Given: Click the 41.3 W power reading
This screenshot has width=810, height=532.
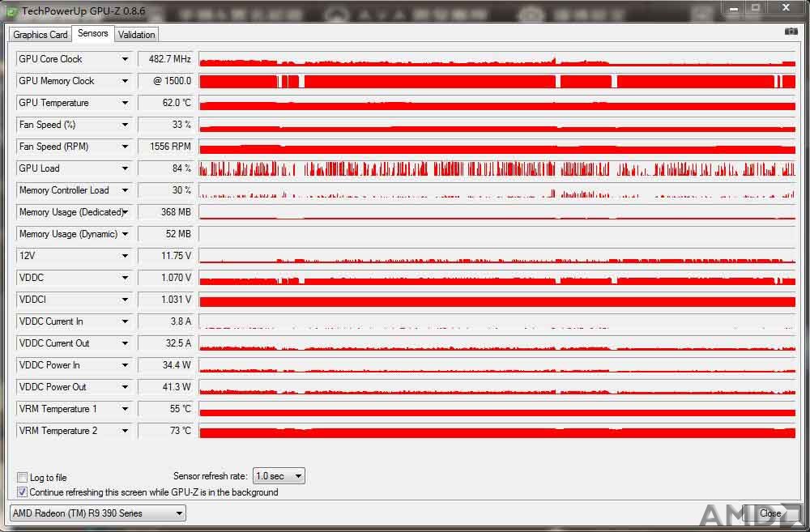Looking at the screenshot, I should pos(166,387).
